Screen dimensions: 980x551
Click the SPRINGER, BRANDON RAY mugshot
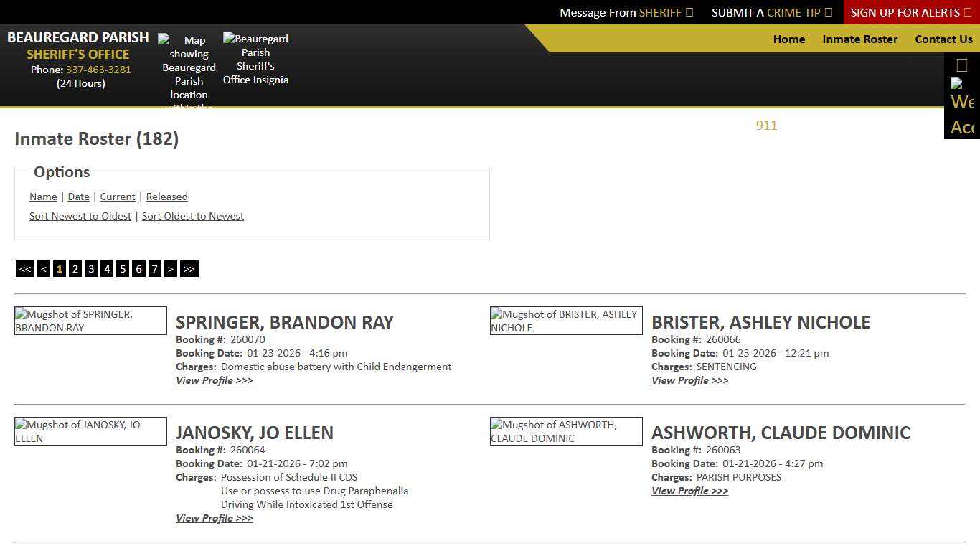90,321
